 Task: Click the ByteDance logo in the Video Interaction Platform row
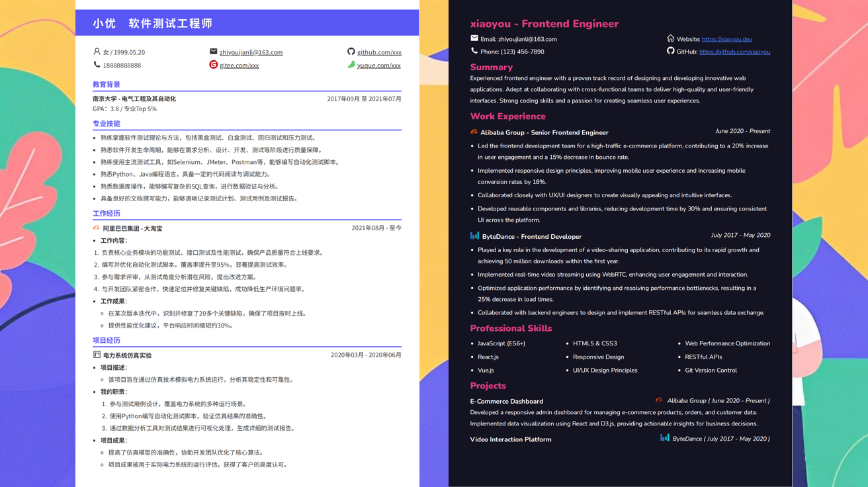click(x=664, y=438)
